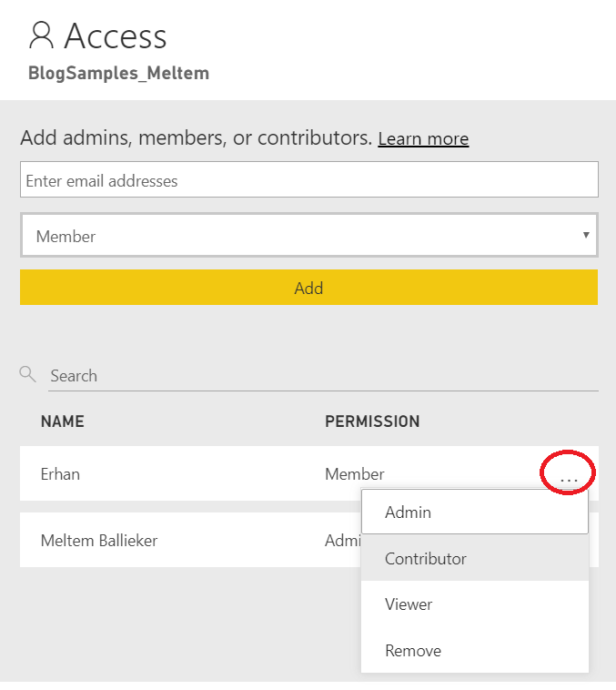Sort by the NAME column header
The image size is (616, 690).
pyautogui.click(x=63, y=421)
